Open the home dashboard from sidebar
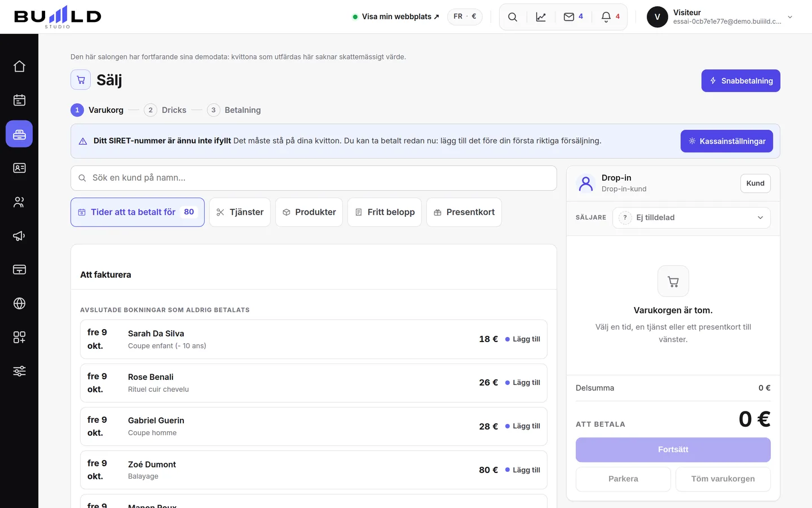 click(19, 67)
